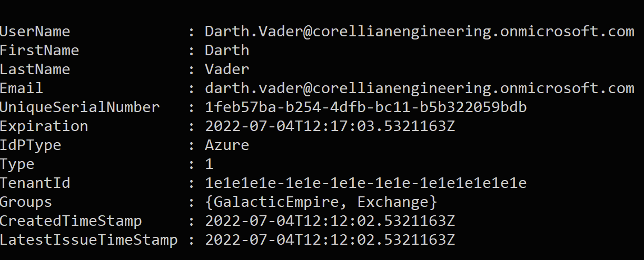Click the Darth.Vader UserName value
The image size is (644, 260).
coord(419,32)
